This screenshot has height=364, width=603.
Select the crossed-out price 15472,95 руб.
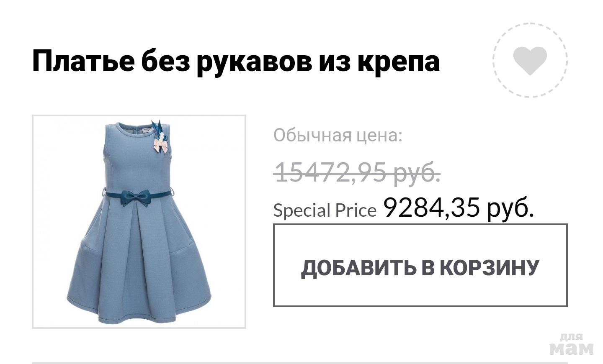[357, 172]
